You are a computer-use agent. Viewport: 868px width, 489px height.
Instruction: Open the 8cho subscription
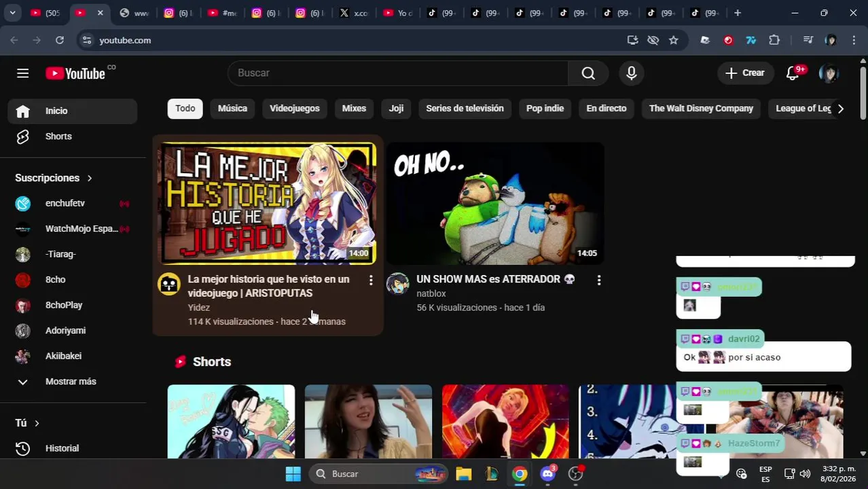pos(72,280)
